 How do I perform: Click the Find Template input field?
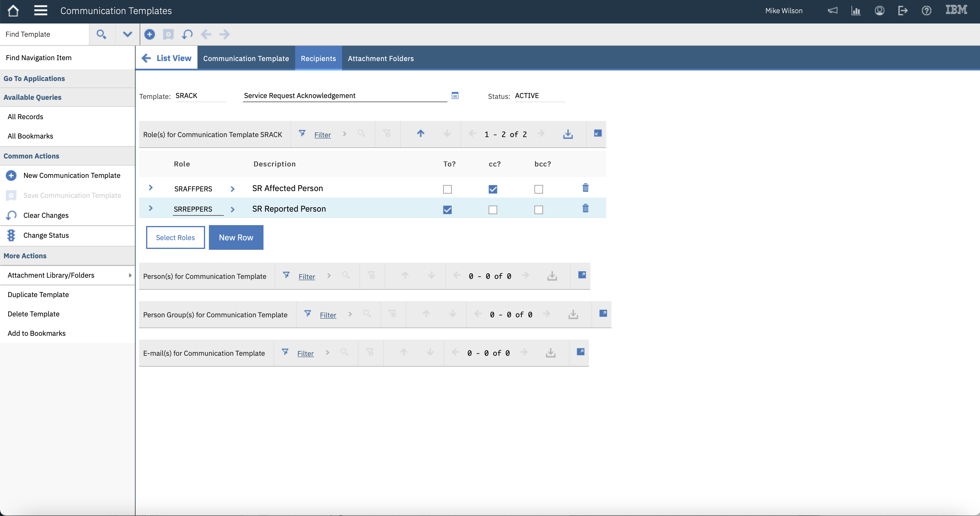[x=45, y=34]
